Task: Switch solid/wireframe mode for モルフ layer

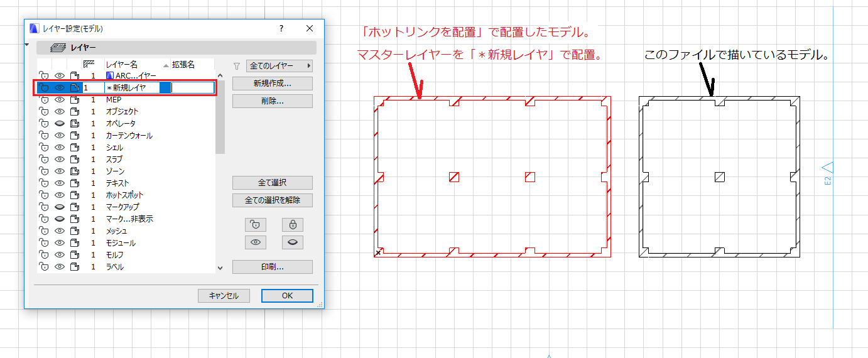Action: point(75,255)
